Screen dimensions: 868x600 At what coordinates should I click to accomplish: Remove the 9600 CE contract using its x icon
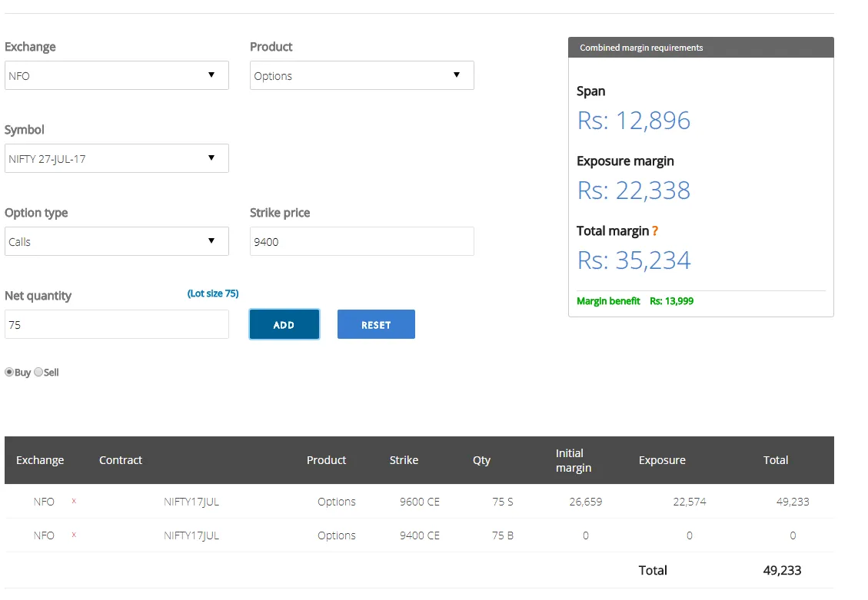point(73,501)
